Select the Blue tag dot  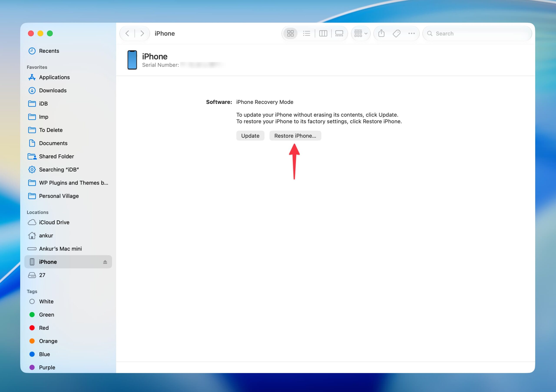coord(32,354)
